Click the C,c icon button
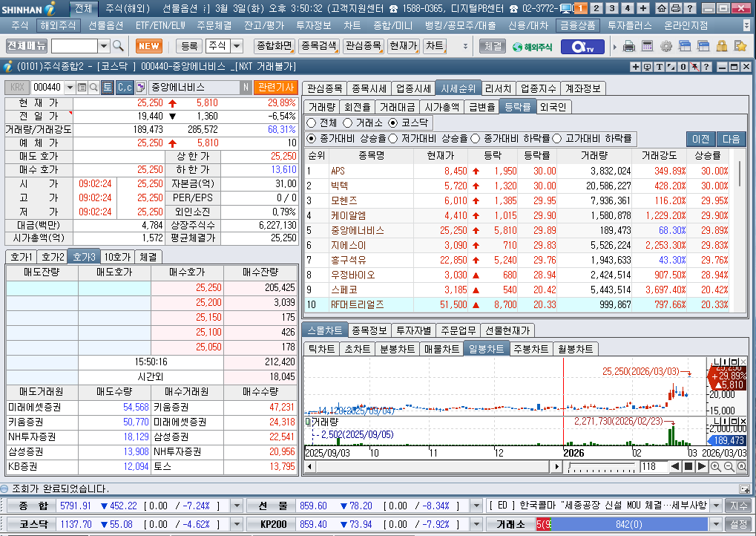The height and width of the screenshot is (536, 756). point(125,88)
